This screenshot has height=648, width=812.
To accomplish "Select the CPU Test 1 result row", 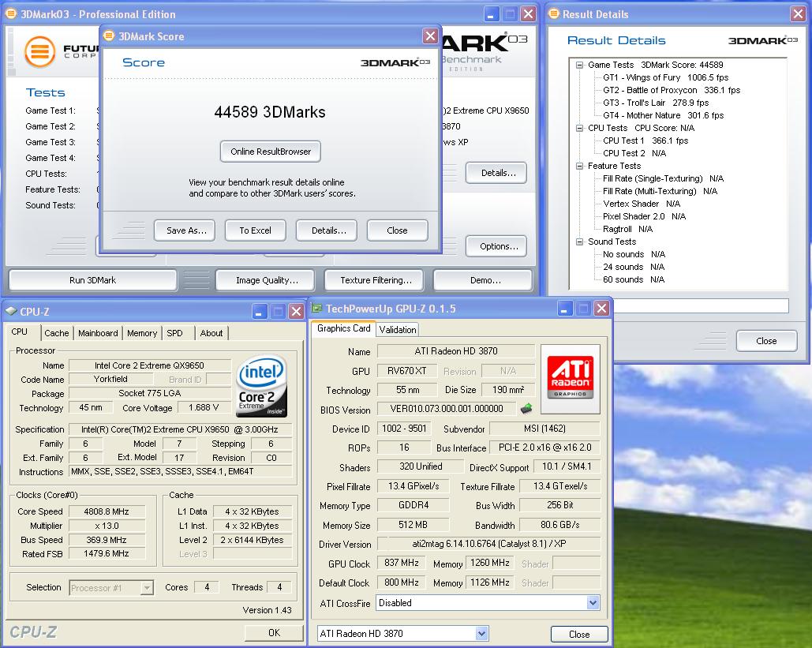I will pyautogui.click(x=645, y=140).
